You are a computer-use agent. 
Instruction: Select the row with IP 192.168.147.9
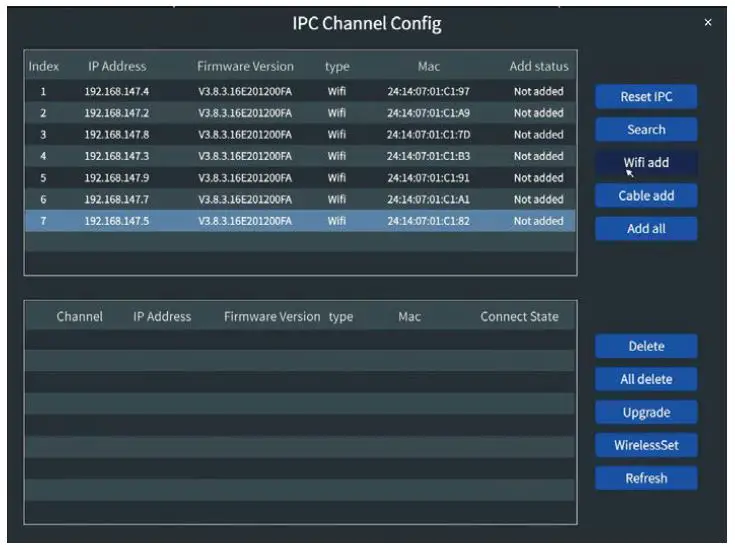click(x=300, y=178)
